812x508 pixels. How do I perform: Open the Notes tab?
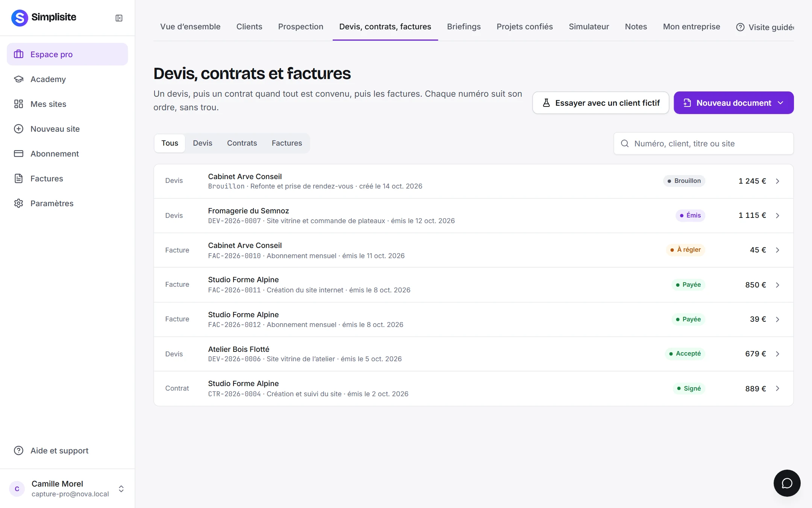coord(636,27)
